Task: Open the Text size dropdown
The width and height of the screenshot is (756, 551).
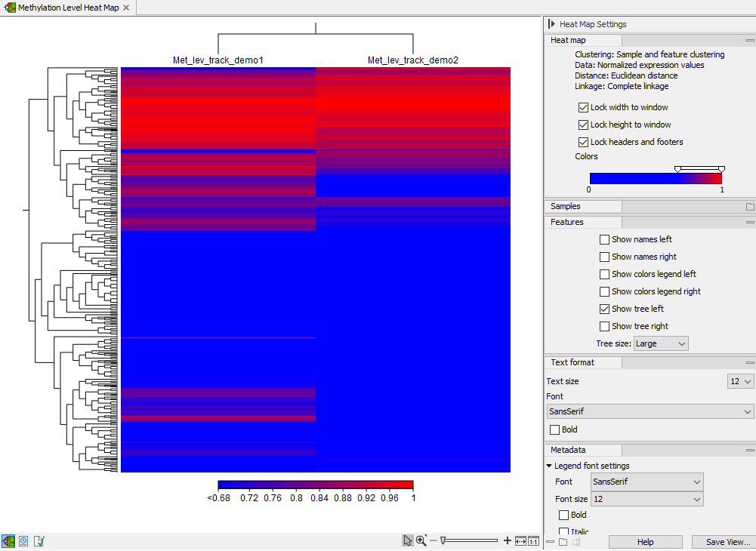Action: tap(739, 381)
